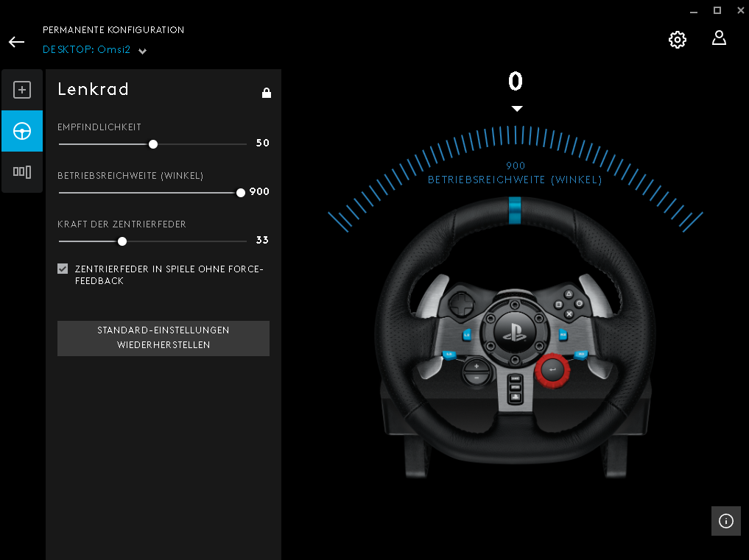Image resolution: width=749 pixels, height=560 pixels.
Task: Open the user account profile icon
Action: [x=719, y=38]
